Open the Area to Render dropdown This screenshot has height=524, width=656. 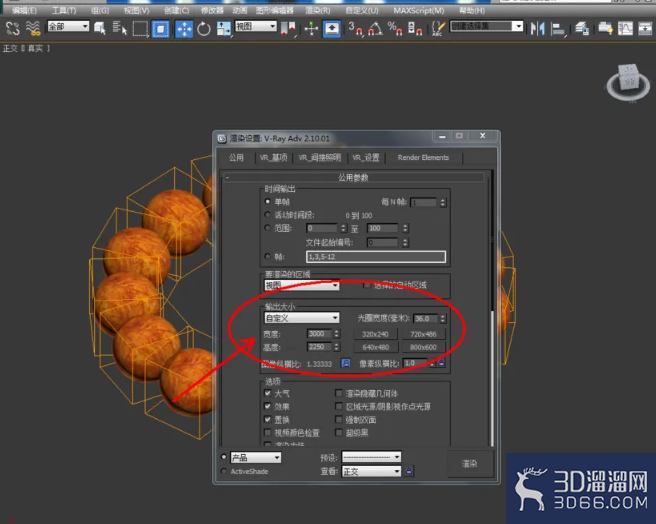tap(302, 285)
